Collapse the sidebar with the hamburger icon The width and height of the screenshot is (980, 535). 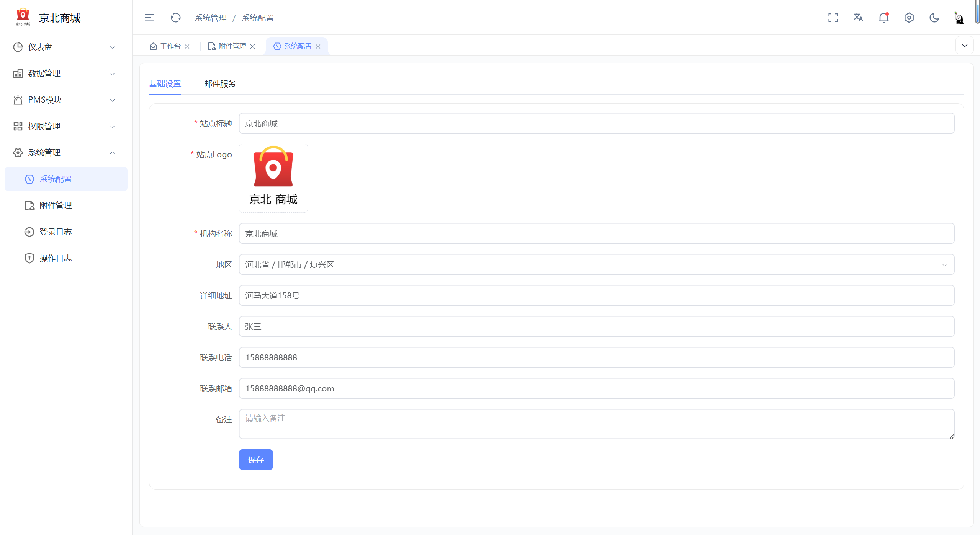tap(149, 18)
